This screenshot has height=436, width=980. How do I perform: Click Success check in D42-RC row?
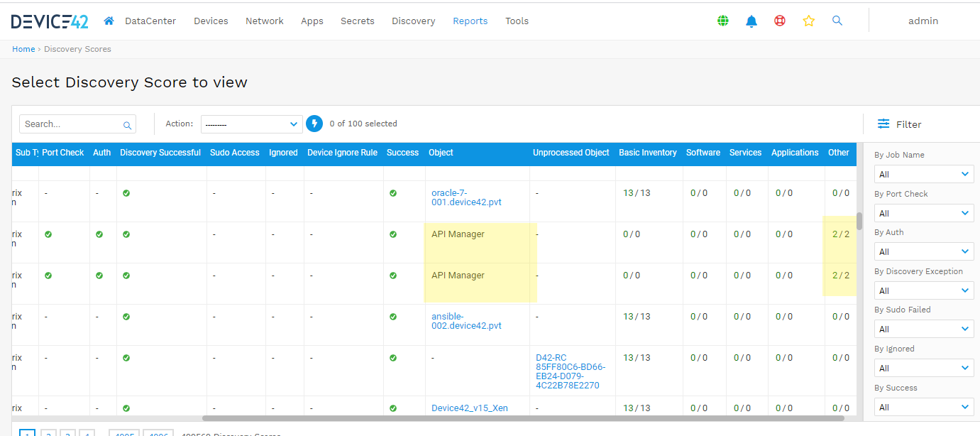[393, 358]
